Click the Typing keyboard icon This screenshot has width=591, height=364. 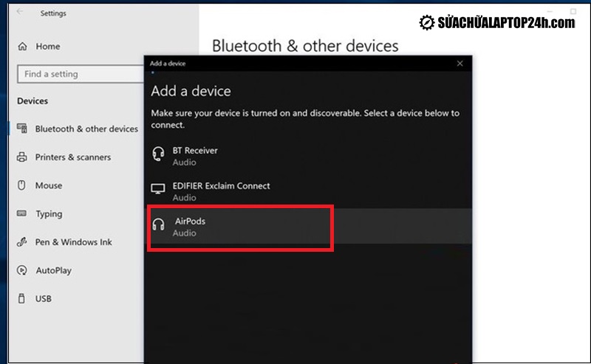click(21, 214)
